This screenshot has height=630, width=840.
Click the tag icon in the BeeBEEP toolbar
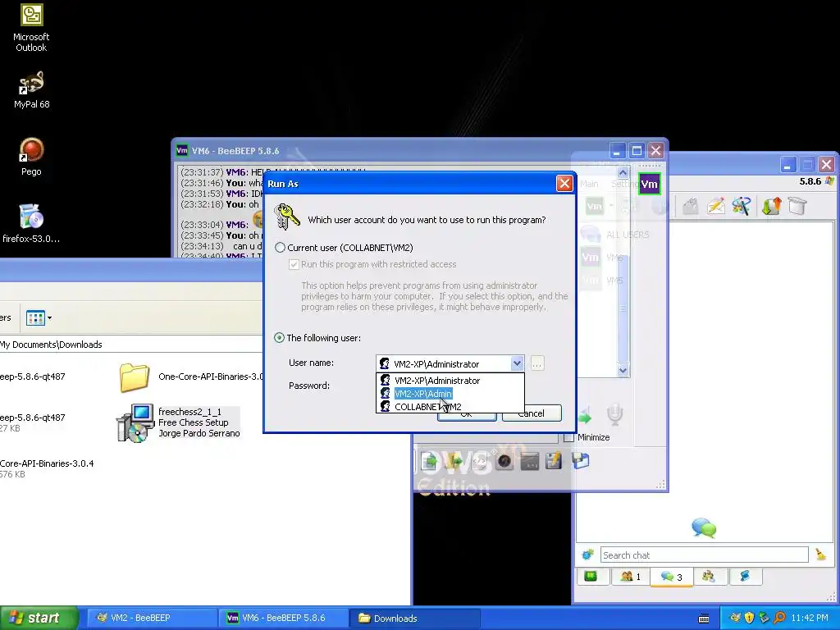[x=691, y=206]
